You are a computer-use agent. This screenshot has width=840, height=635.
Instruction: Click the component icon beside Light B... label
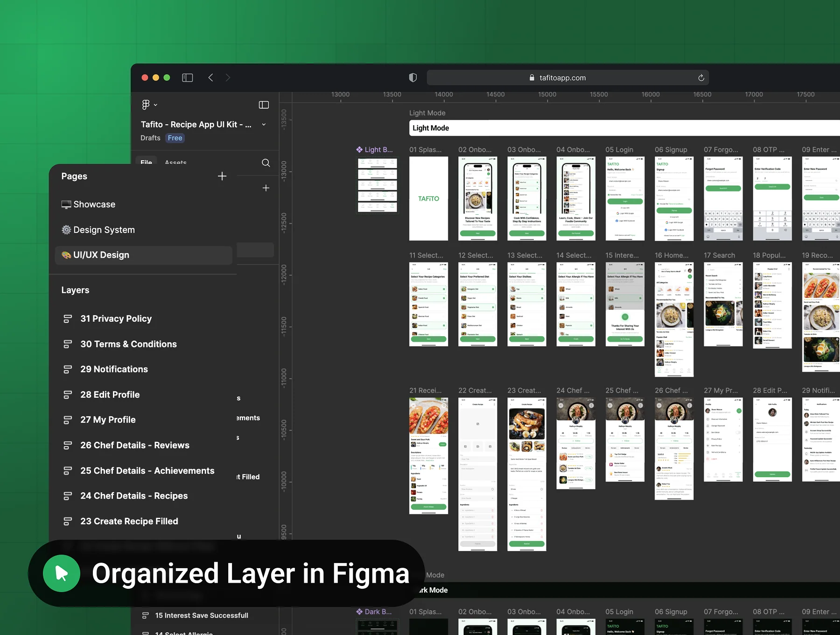359,149
